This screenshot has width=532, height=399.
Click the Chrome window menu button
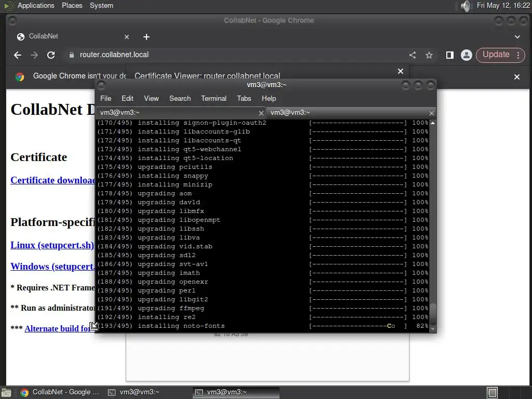click(x=12, y=21)
